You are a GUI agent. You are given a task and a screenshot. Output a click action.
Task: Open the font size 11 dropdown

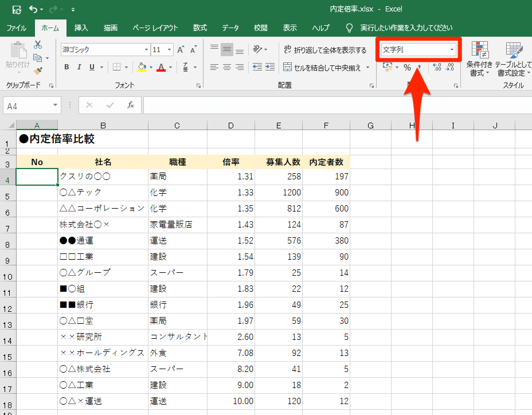click(169, 50)
